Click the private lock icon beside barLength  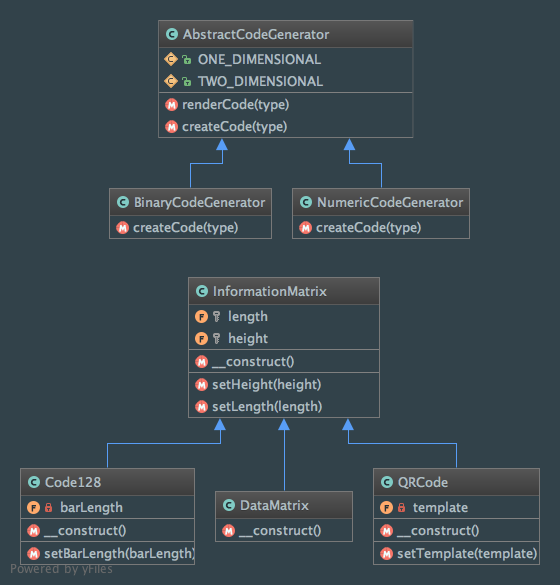click(49, 507)
